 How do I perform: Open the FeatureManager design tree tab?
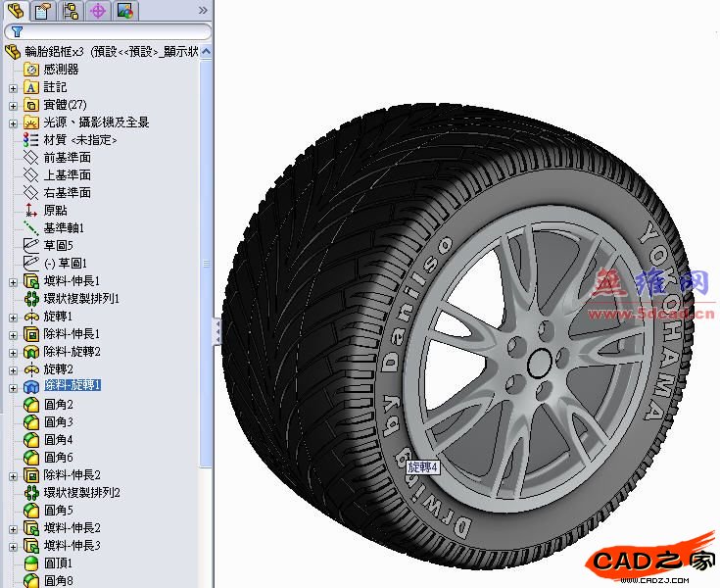point(17,11)
